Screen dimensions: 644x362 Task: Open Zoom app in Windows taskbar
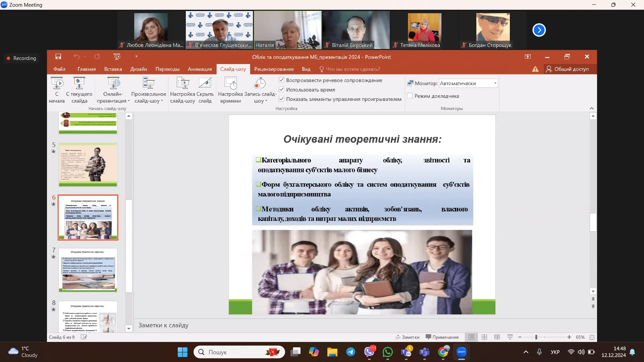click(462, 352)
